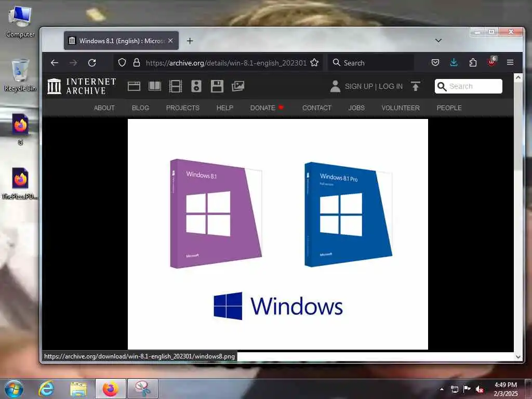Open the VOLUNTEER link
532x399 pixels.
(x=401, y=108)
